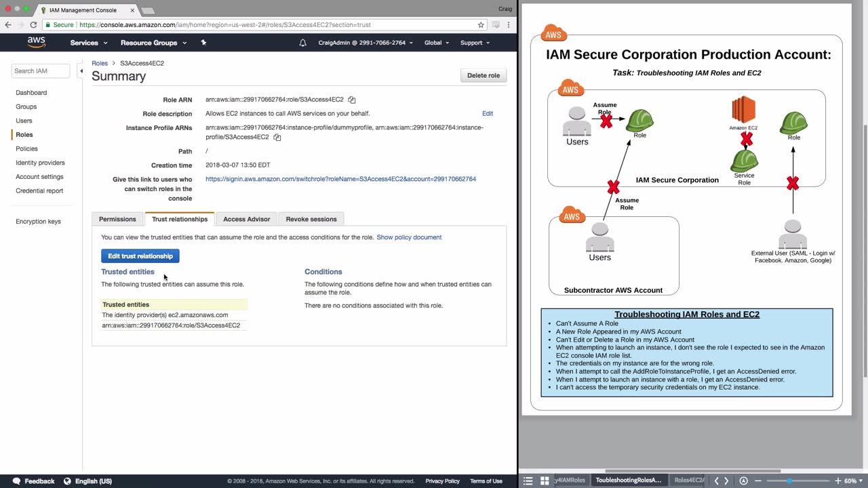Open Users in the IAM sidebar

point(24,121)
